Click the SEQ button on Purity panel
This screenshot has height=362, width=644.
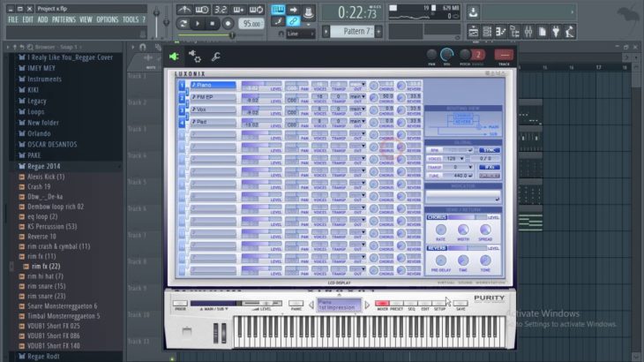click(411, 303)
